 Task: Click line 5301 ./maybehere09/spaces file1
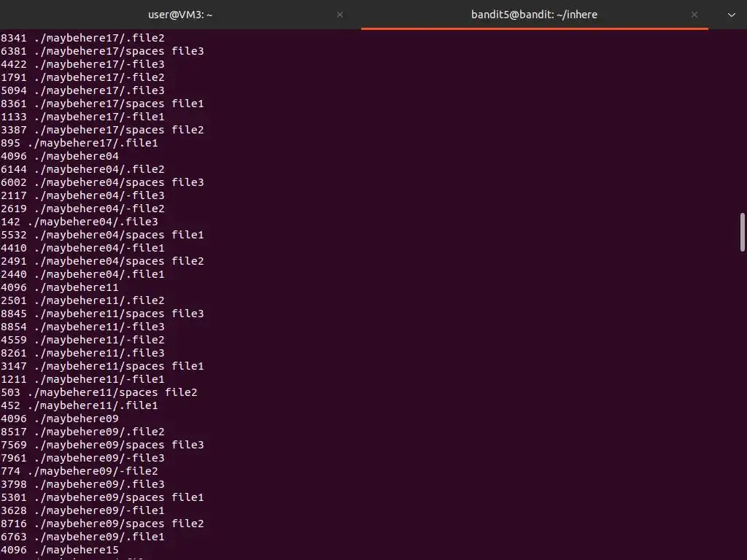(102, 497)
